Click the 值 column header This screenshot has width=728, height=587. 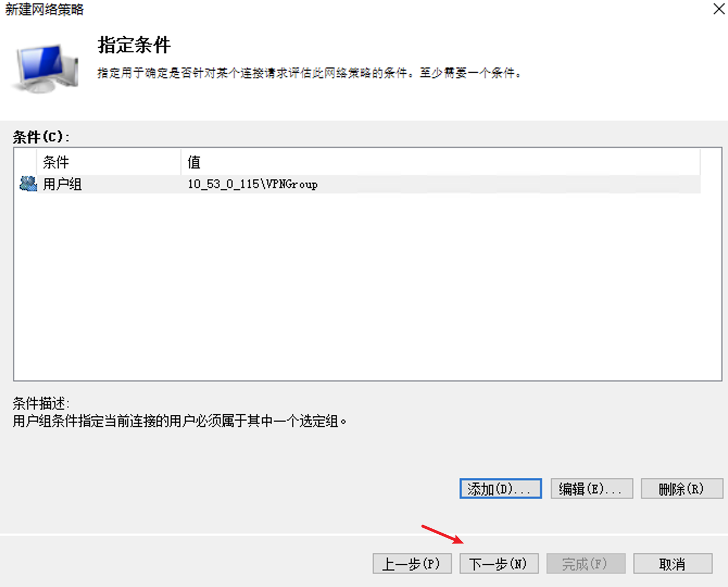(194, 161)
